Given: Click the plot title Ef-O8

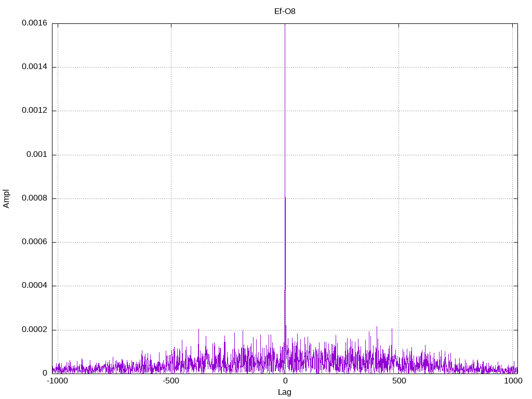Looking at the screenshot, I should coord(285,11).
